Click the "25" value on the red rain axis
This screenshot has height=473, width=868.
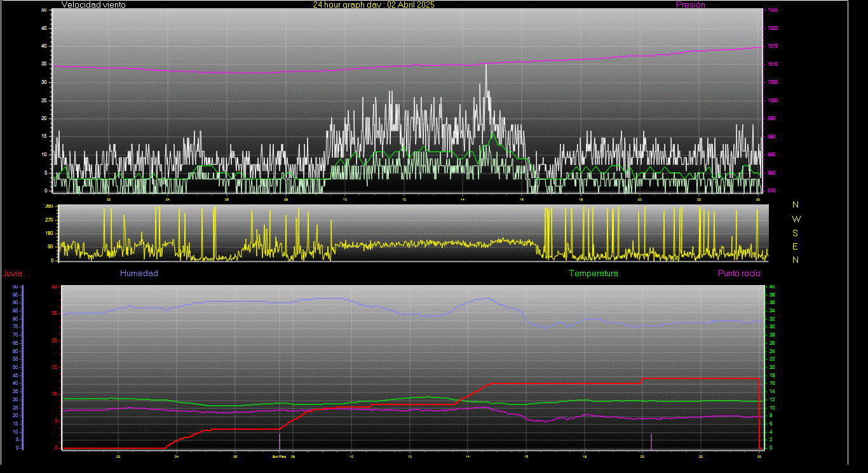click(x=55, y=314)
